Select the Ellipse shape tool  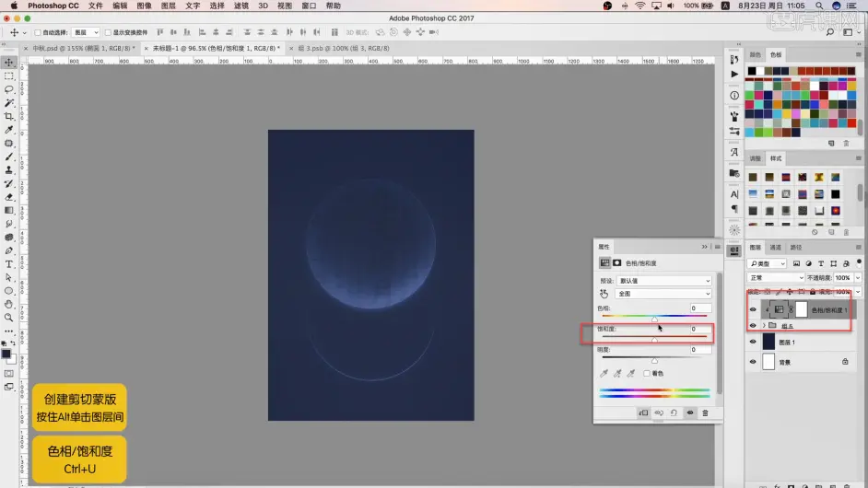point(9,291)
